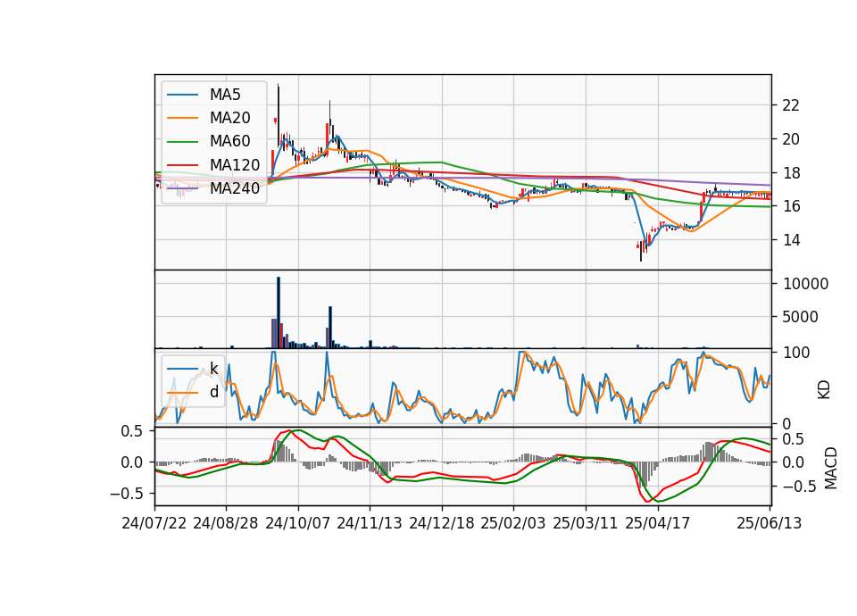Click the left MACD axis value −0.5
This screenshot has height=616, width=857.
[126, 494]
